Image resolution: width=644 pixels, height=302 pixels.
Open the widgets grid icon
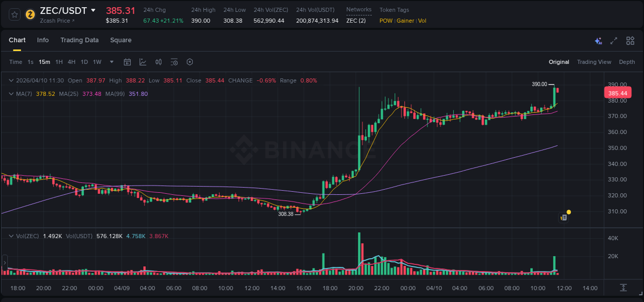pyautogui.click(x=630, y=40)
